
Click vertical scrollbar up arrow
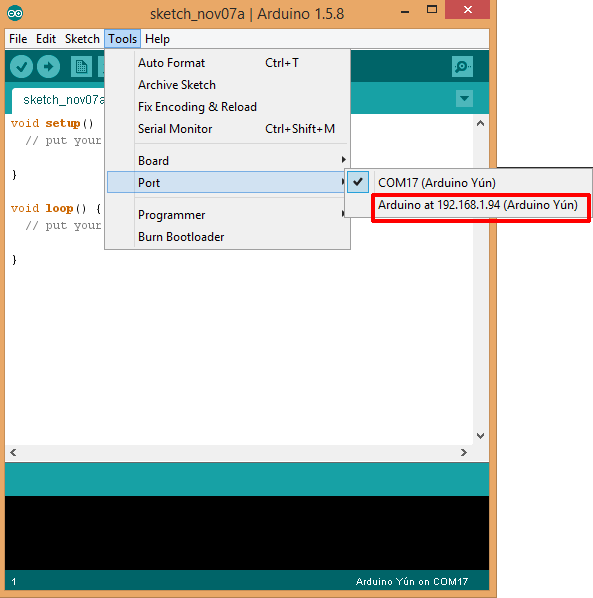tap(481, 123)
